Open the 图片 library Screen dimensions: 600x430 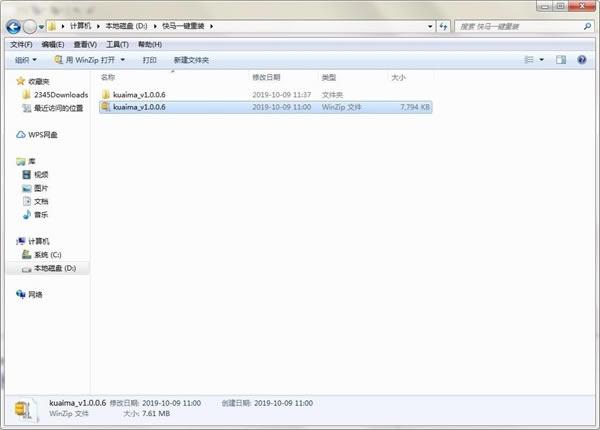pos(41,188)
